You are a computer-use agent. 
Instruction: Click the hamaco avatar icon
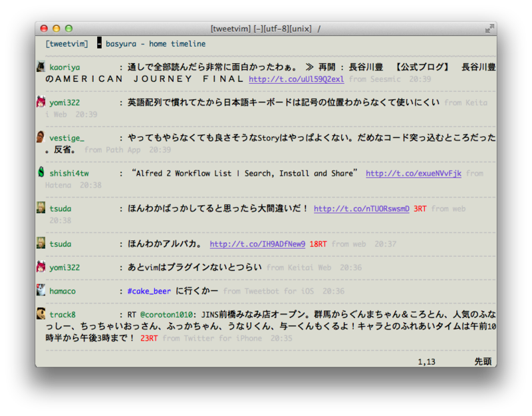(41, 290)
